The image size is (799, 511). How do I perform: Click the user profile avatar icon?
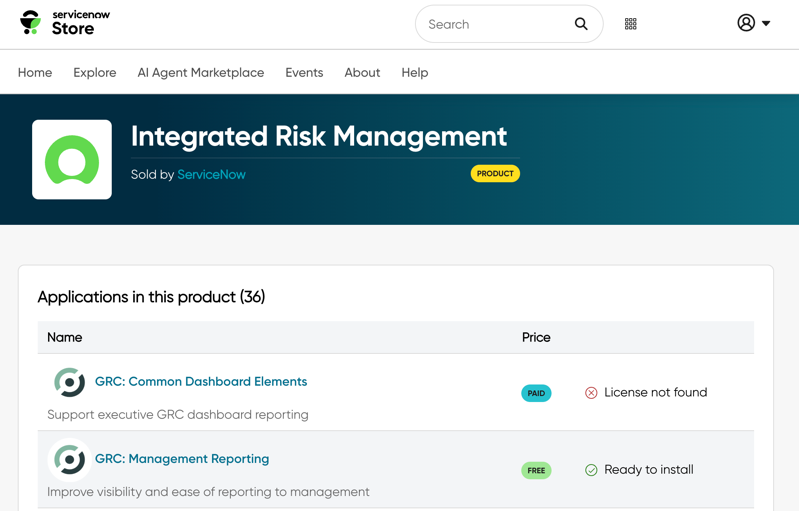click(746, 23)
